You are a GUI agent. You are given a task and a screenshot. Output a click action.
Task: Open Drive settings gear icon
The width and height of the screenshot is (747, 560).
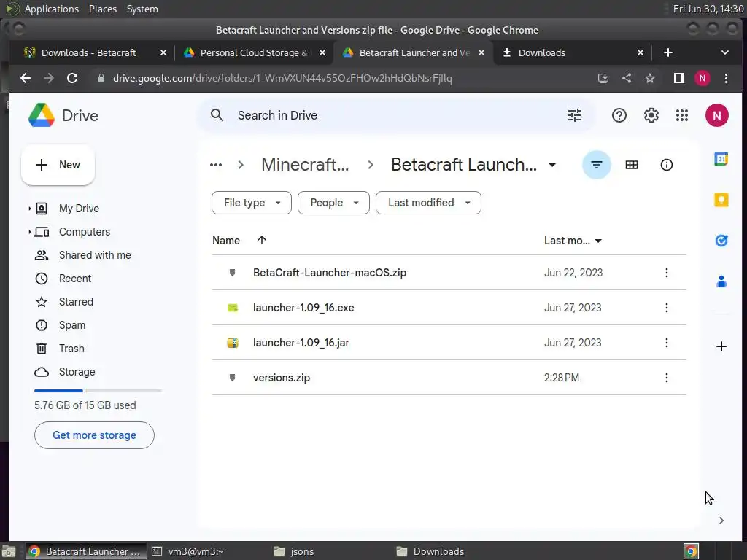pyautogui.click(x=651, y=115)
